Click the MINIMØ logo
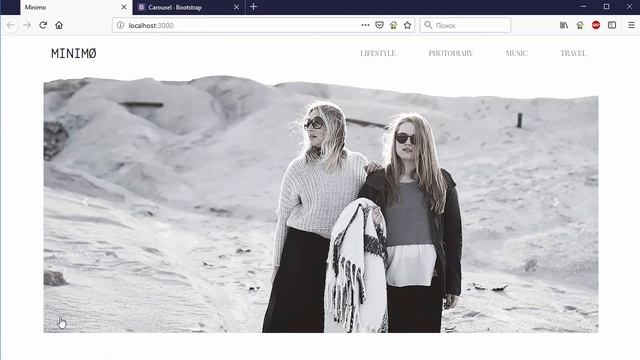The image size is (640, 360). coord(74,53)
